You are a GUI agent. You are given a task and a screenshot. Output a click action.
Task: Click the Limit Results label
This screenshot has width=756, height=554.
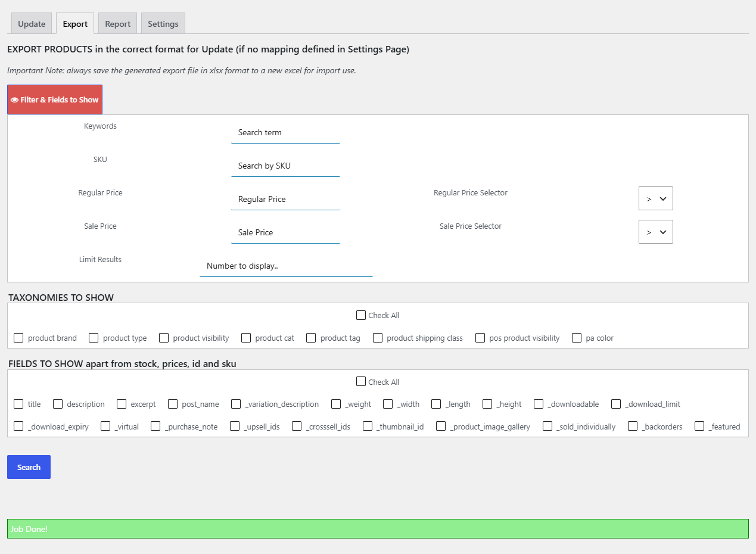point(100,260)
